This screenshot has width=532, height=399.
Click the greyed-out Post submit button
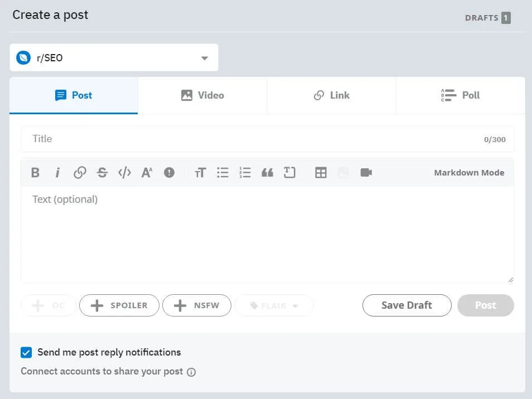[x=486, y=305]
